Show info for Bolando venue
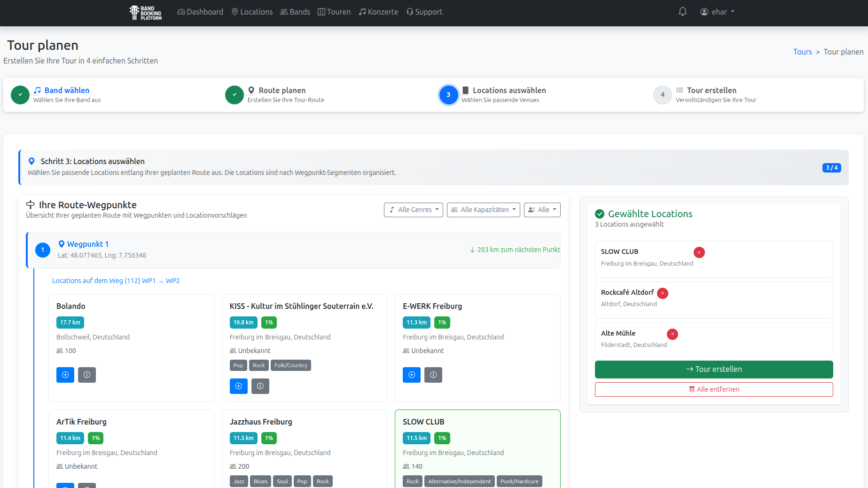The image size is (868, 488). tap(87, 375)
